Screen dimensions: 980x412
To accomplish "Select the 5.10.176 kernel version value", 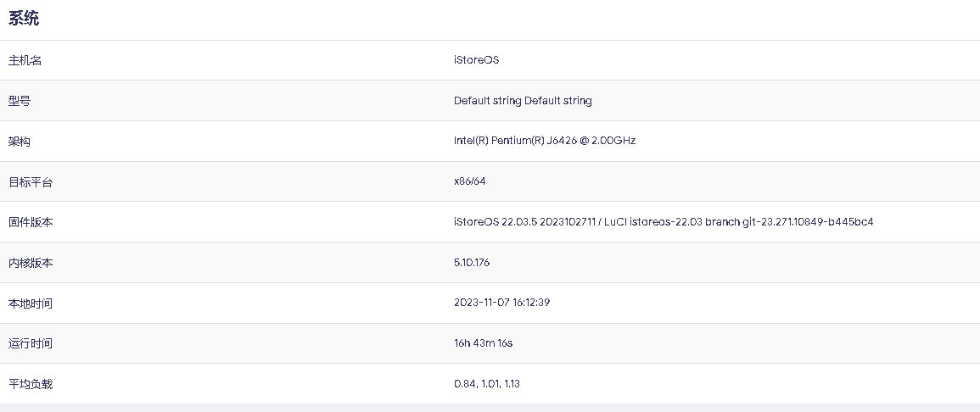I will pos(472,263).
